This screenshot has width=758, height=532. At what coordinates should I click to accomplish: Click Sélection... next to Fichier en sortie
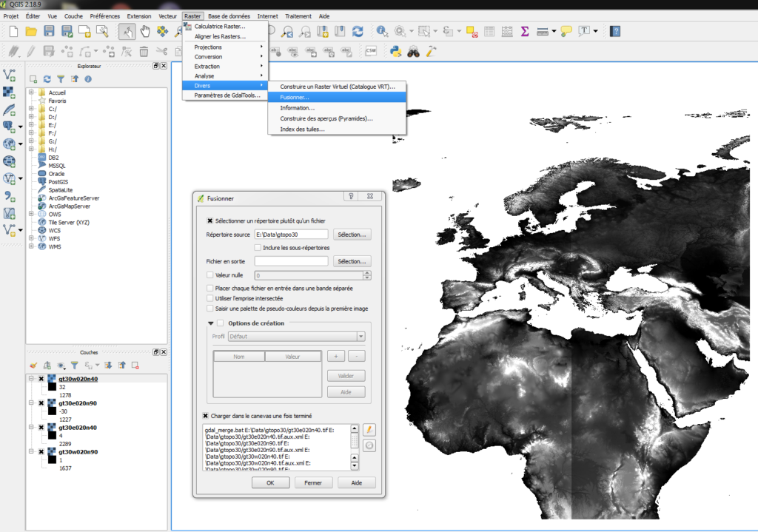point(352,261)
